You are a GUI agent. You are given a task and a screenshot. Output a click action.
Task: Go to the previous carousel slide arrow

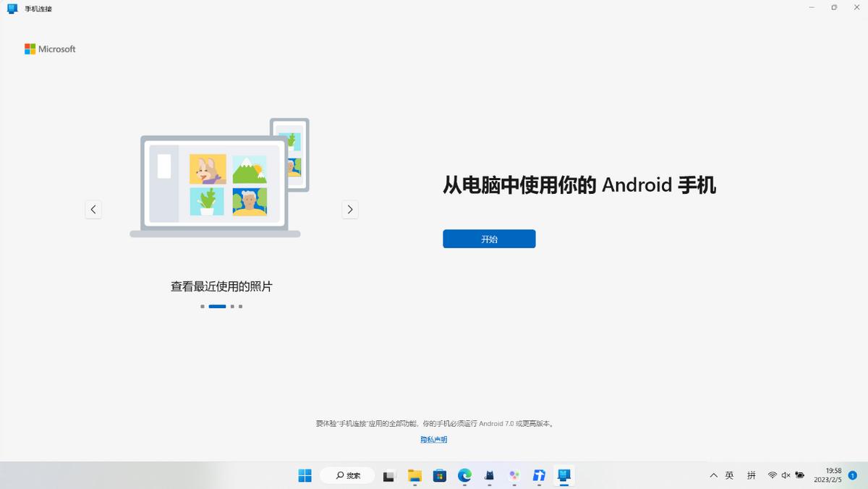[x=93, y=210]
